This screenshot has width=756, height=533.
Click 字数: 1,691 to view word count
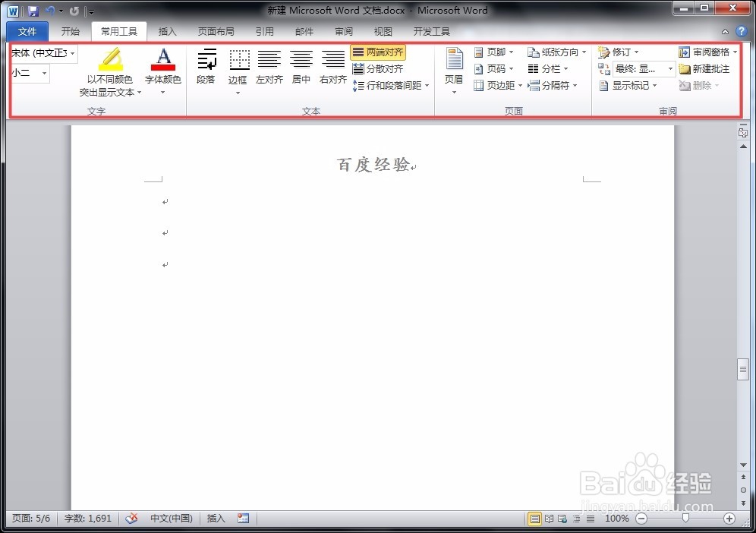pos(88,519)
